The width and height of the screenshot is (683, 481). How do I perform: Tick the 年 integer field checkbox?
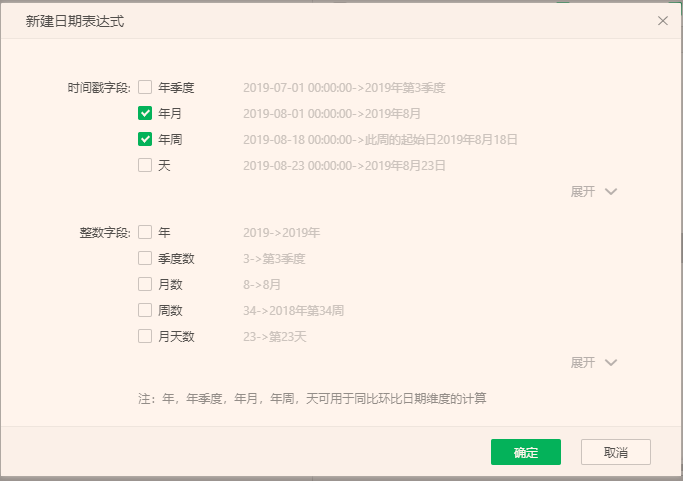click(145, 232)
